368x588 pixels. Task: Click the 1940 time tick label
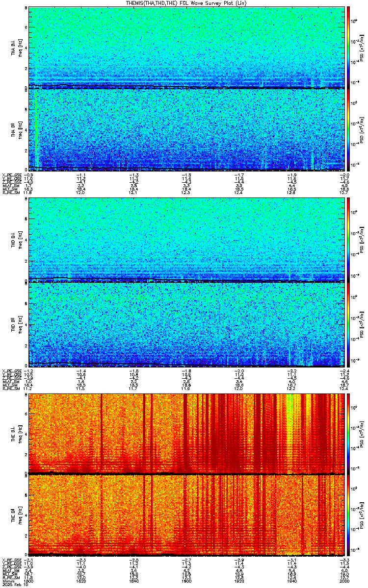point(291,581)
